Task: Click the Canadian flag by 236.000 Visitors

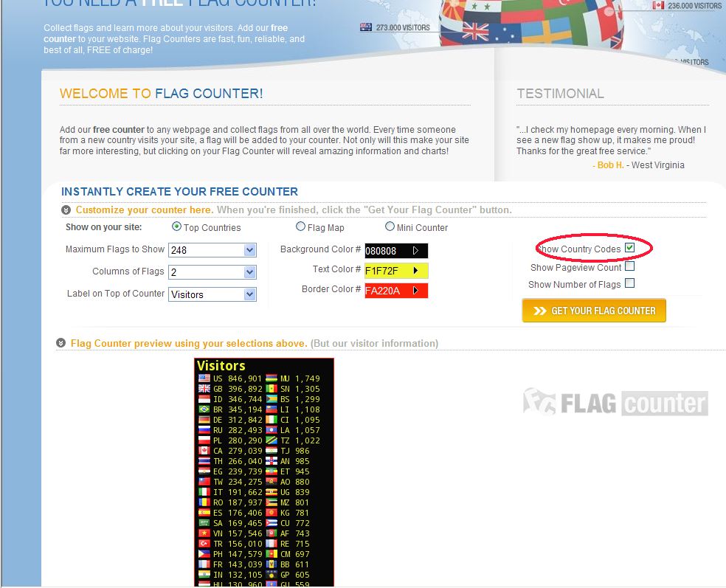Action: [x=658, y=6]
